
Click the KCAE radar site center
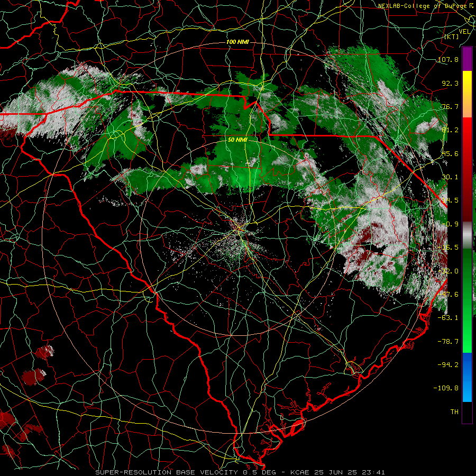pyautogui.click(x=240, y=228)
